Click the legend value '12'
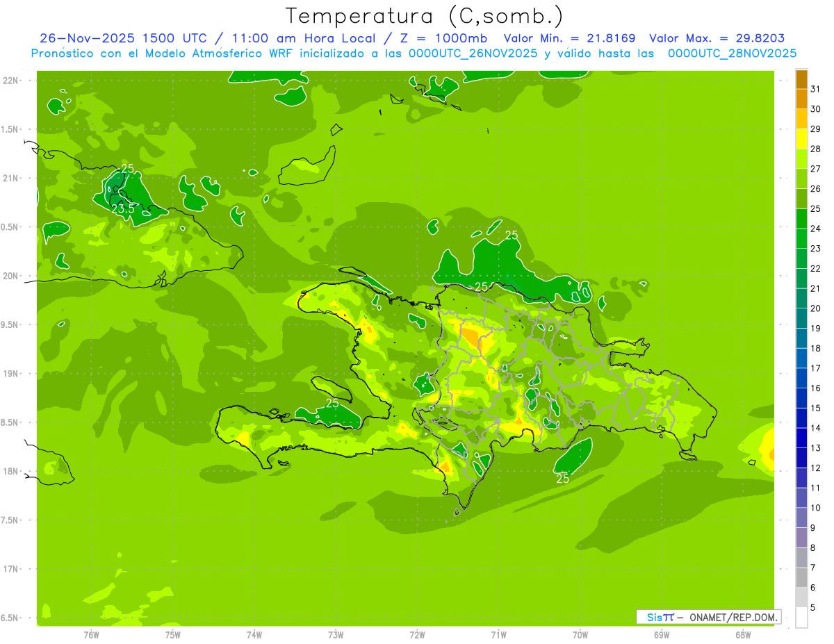Image resolution: width=834 pixels, height=644 pixels. 816,468
